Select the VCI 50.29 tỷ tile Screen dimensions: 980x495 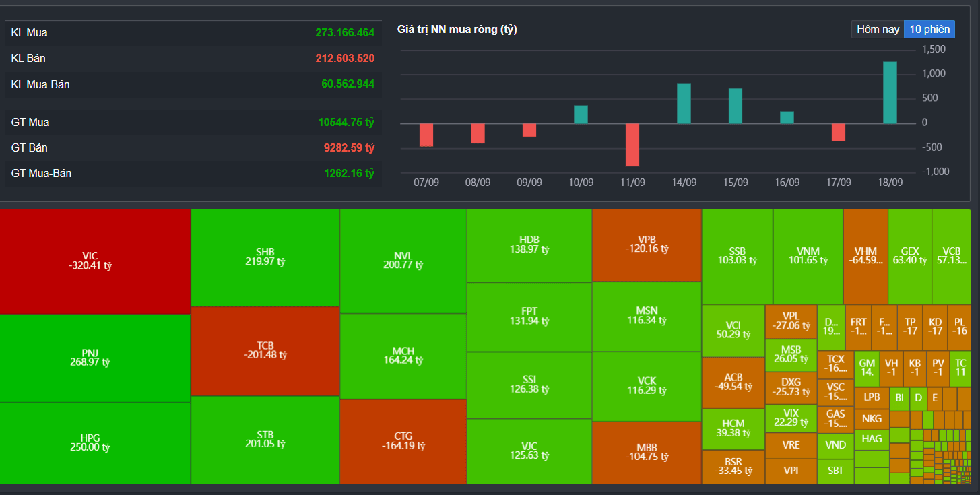pos(733,331)
